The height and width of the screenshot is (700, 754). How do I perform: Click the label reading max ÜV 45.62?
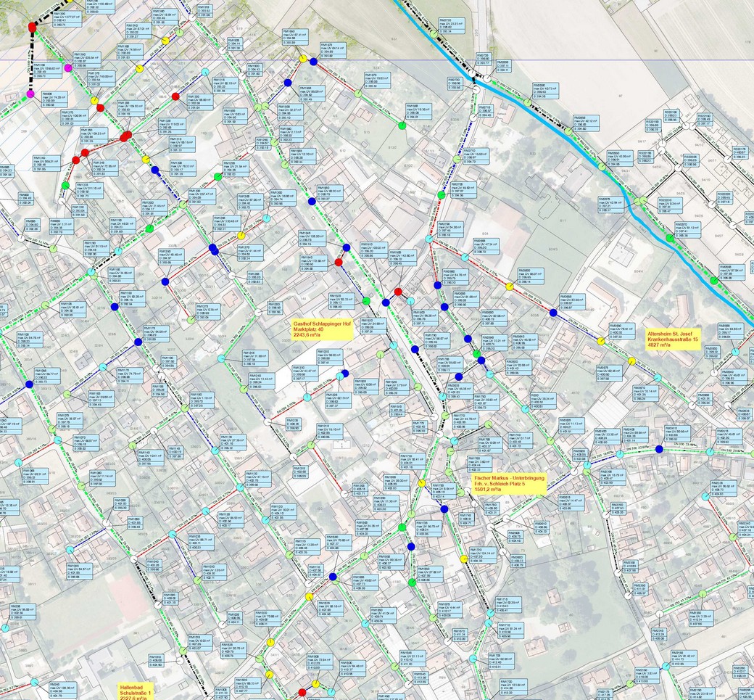(463, 189)
